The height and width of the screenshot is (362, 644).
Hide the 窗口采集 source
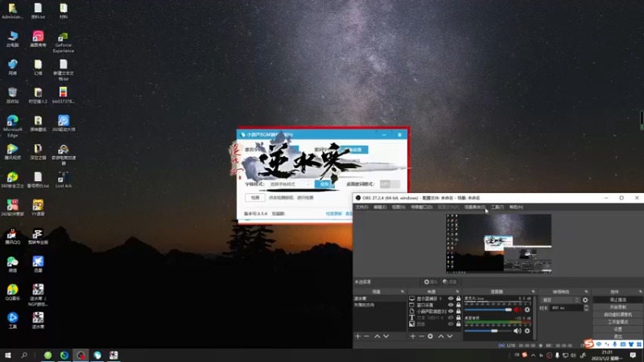coord(451,305)
